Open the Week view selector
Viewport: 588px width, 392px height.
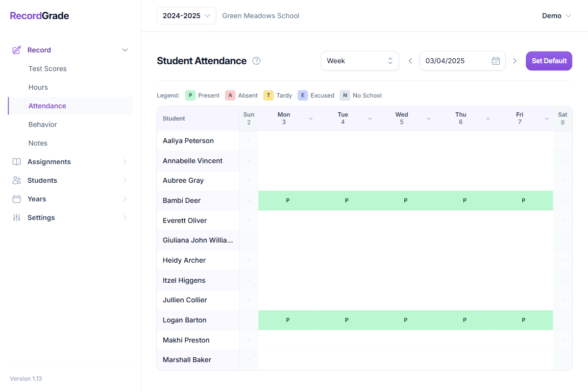[360, 61]
